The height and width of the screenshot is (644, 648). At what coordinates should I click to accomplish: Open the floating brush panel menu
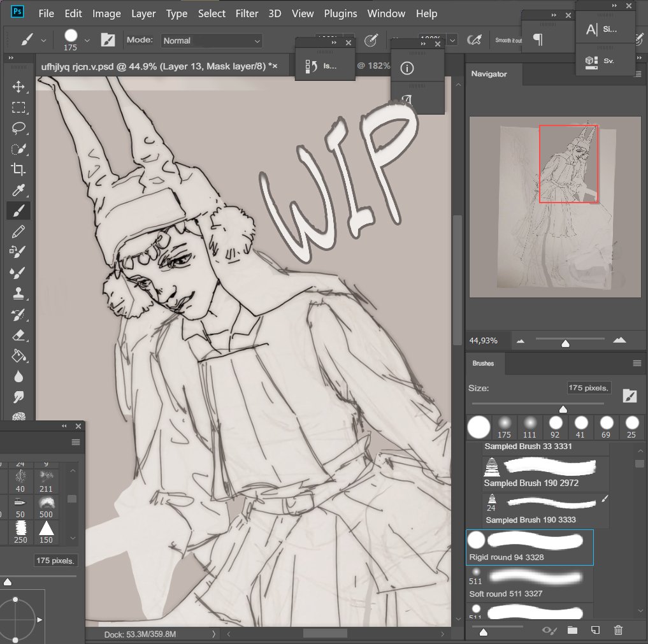pos(76,443)
